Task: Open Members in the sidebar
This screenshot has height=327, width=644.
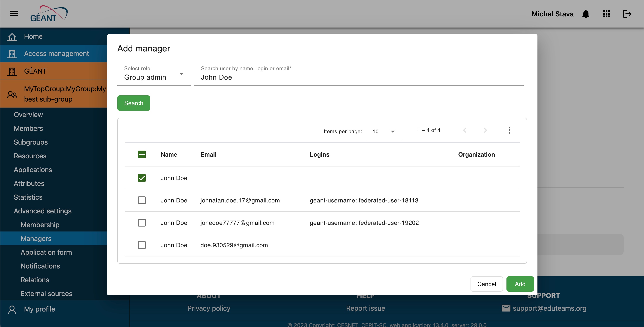Action: (x=28, y=128)
